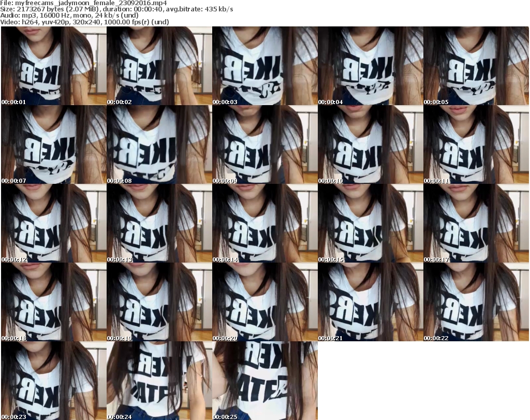This screenshot has width=530, height=420.
Task: Select the 00:00:13 preview frame
Action: click(159, 223)
